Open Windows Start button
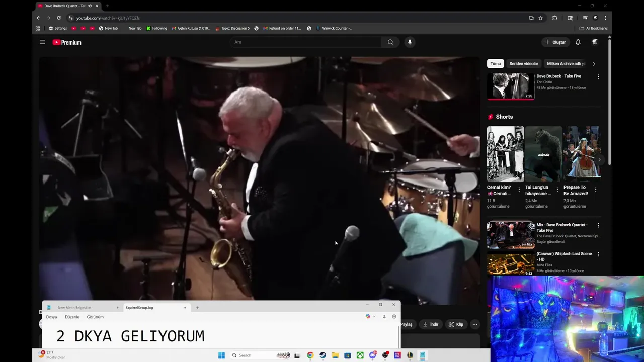Viewport: 644px width, 362px height. [221, 355]
